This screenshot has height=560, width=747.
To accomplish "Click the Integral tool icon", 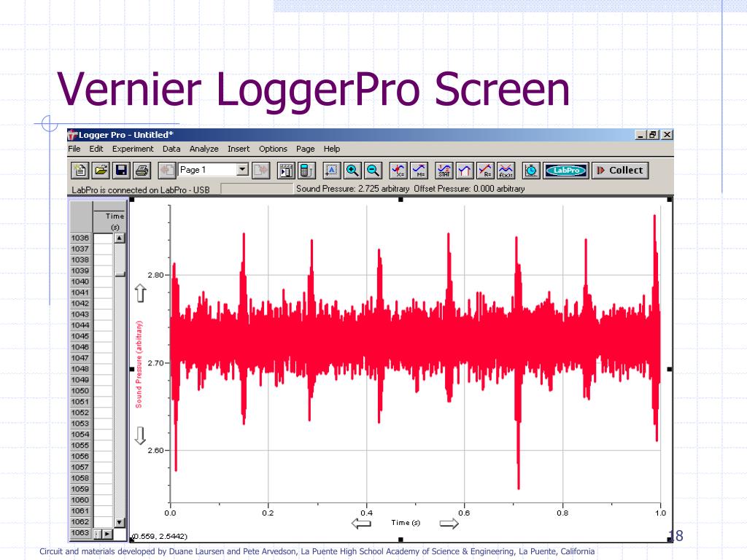I will pyautogui.click(x=465, y=171).
